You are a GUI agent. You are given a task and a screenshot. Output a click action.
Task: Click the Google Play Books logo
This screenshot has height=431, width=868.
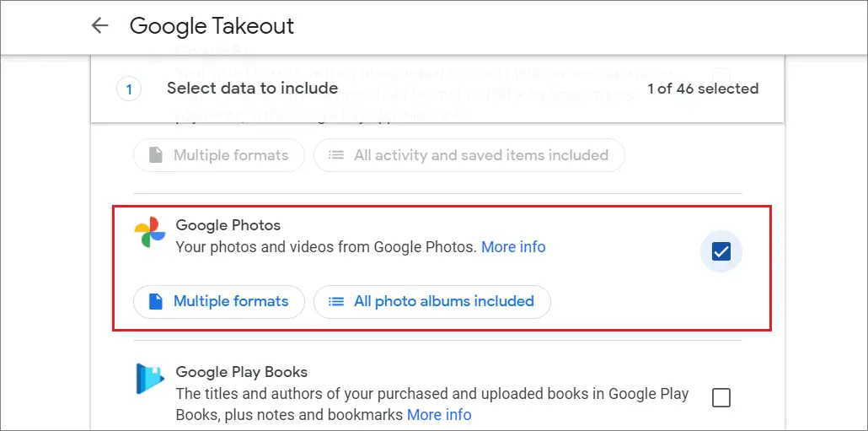tap(150, 379)
